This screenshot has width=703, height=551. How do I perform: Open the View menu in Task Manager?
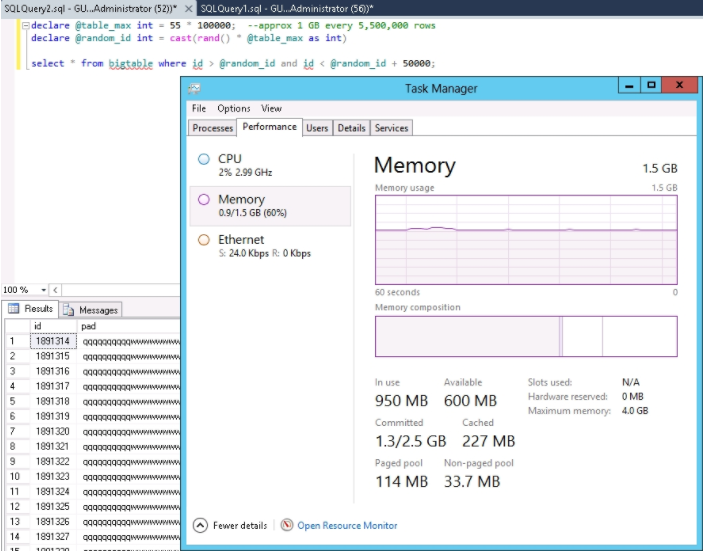[271, 108]
